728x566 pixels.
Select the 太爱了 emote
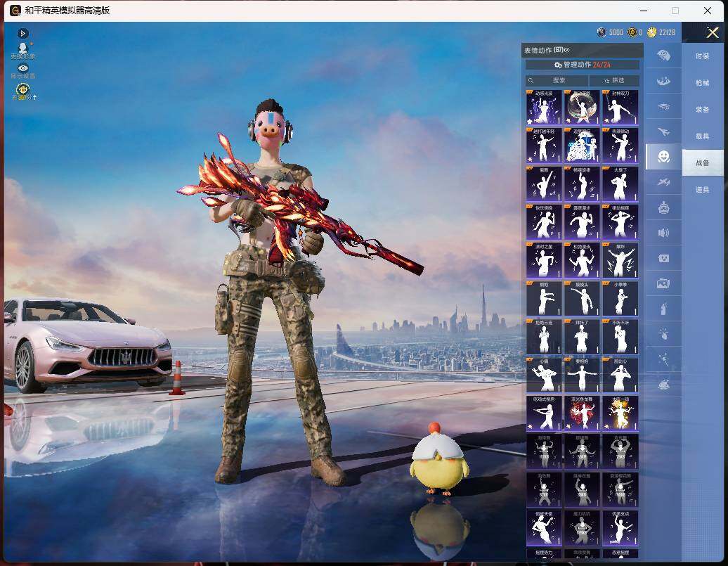point(620,184)
